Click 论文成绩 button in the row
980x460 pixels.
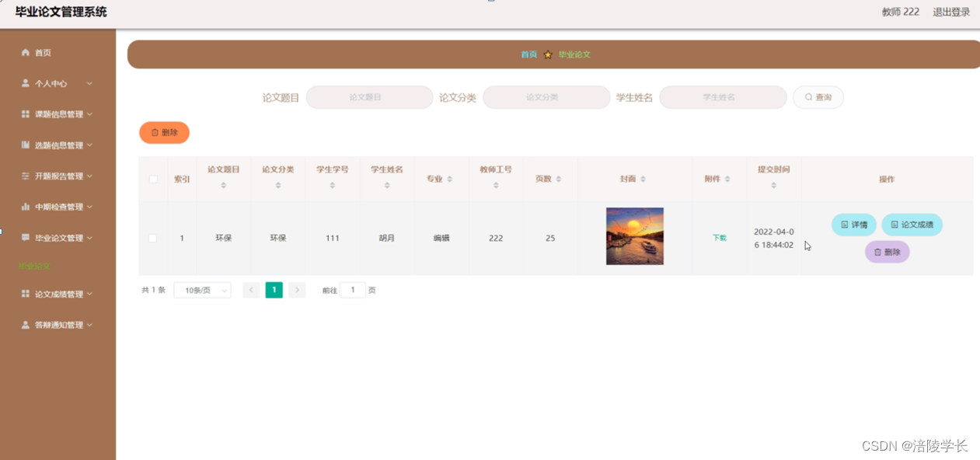click(912, 225)
